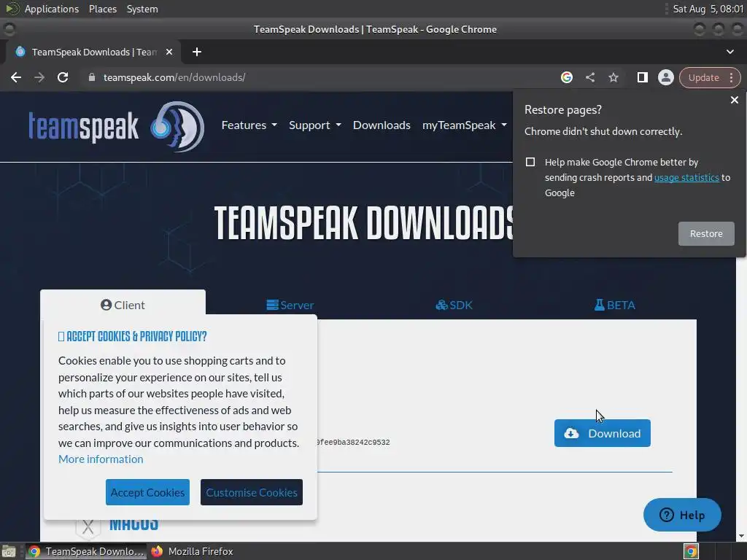
Task: Switch to the SDK tab
Action: pyautogui.click(x=454, y=305)
